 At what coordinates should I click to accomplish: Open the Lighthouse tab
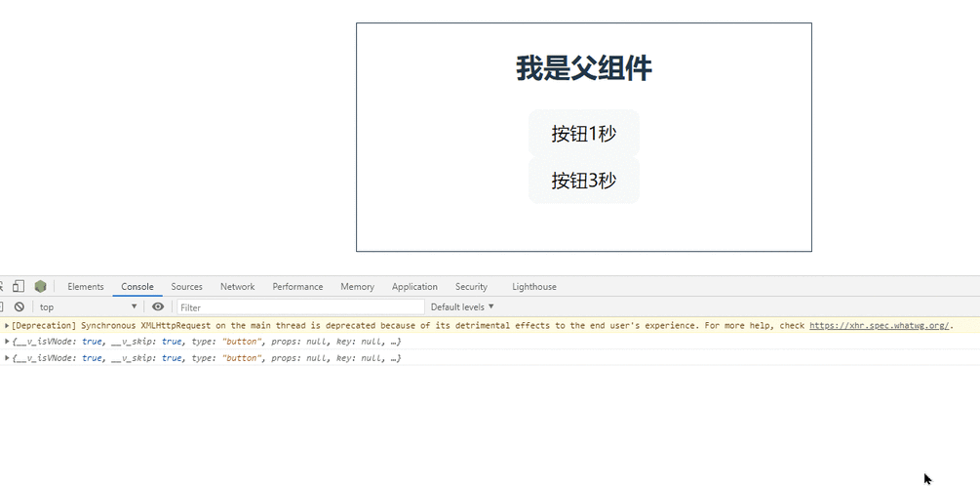tap(534, 287)
